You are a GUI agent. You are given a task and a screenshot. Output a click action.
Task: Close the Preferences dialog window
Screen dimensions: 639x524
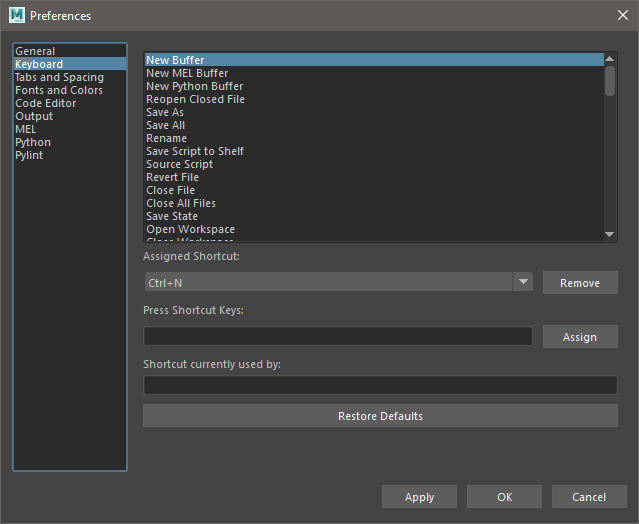click(x=621, y=15)
